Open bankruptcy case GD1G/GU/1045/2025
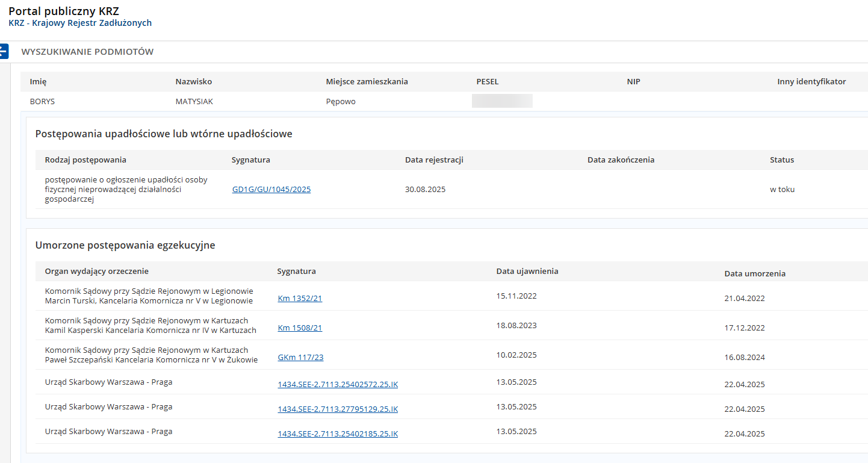868x463 pixels. click(271, 189)
